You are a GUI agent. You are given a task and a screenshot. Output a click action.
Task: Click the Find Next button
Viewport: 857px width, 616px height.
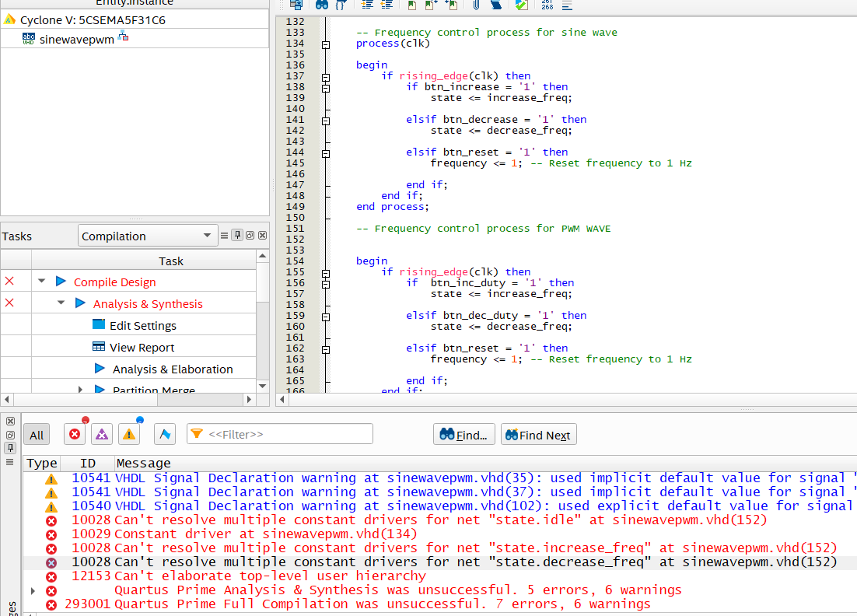[x=538, y=434]
